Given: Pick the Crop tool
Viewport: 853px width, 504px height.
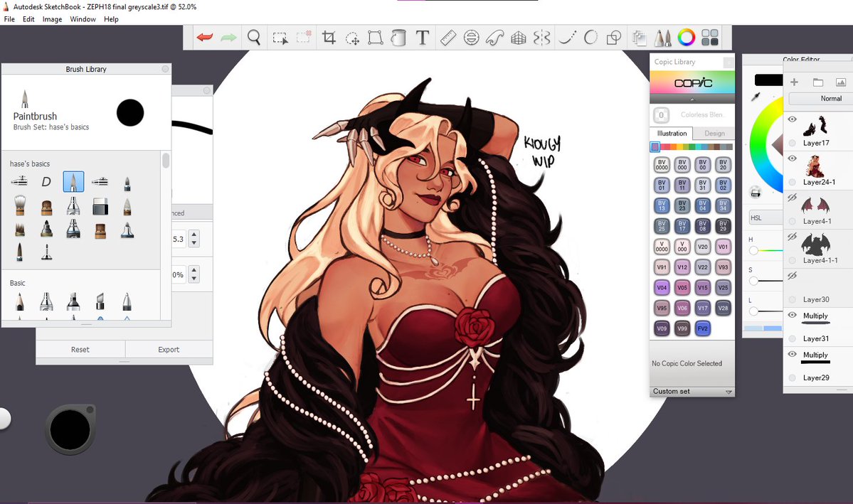Looking at the screenshot, I should pyautogui.click(x=329, y=38).
